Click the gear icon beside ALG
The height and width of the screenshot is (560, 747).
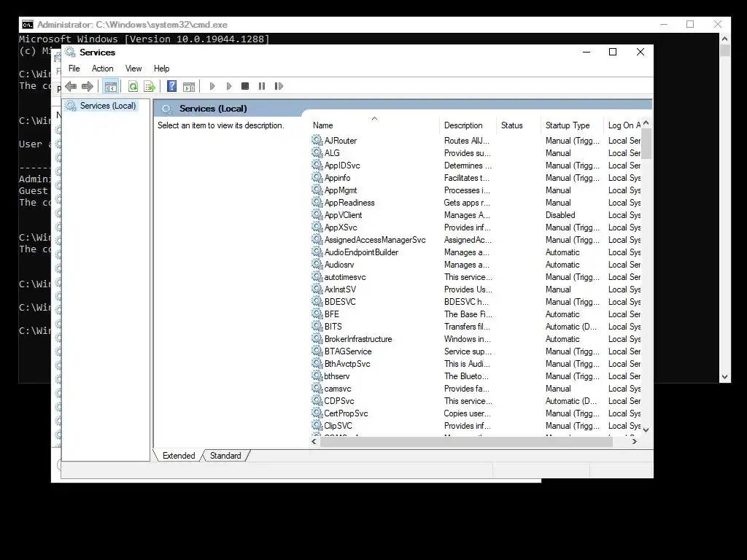(x=317, y=152)
